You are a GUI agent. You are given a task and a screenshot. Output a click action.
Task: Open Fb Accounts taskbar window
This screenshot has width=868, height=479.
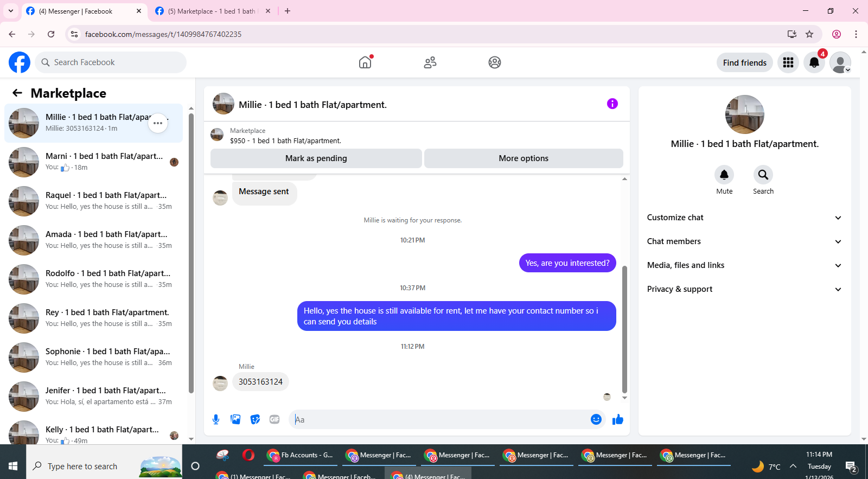tap(300, 455)
